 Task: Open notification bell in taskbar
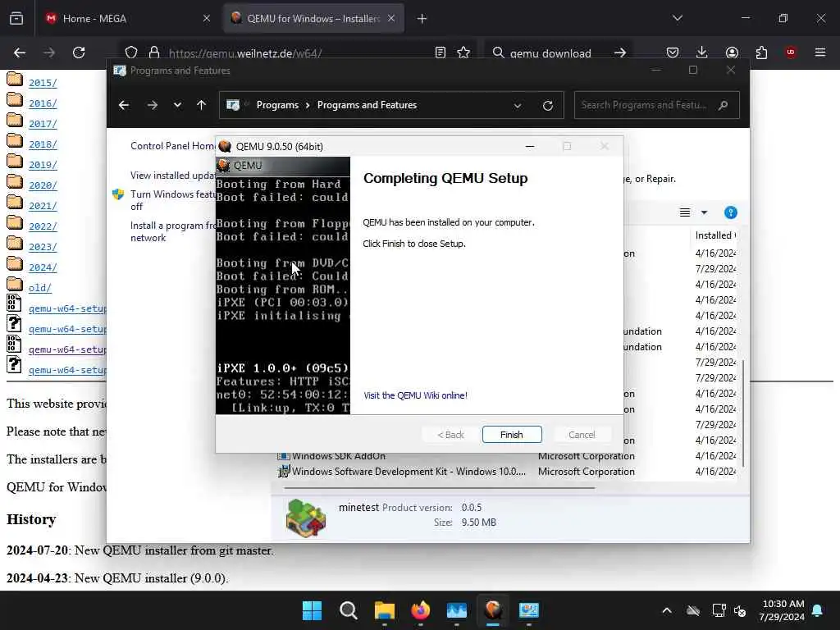[818, 610]
